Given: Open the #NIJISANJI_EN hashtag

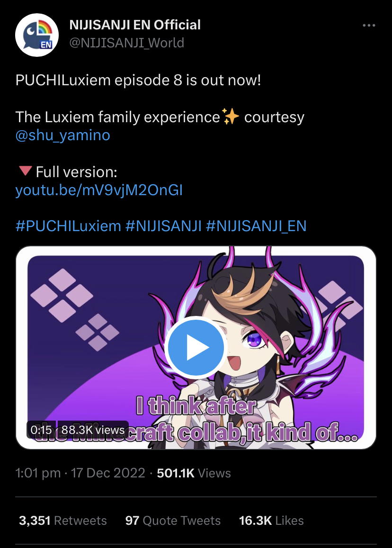Looking at the screenshot, I should 256,226.
